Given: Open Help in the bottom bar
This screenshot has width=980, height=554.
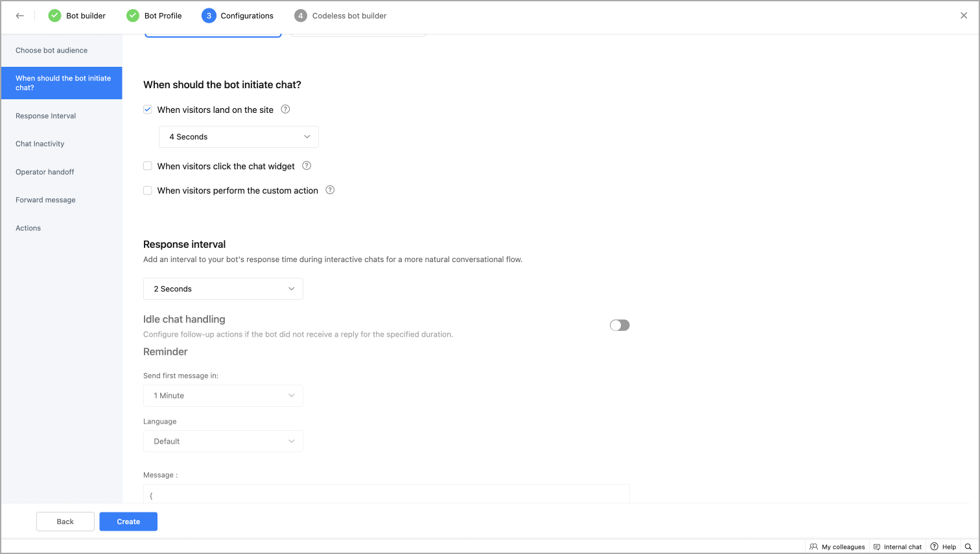Looking at the screenshot, I should 943,547.
